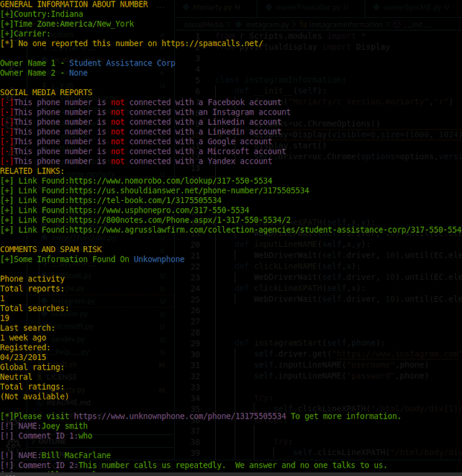The image size is (462, 476).
Task: Click the 'Total reports:' label
Action: coord(32,289)
